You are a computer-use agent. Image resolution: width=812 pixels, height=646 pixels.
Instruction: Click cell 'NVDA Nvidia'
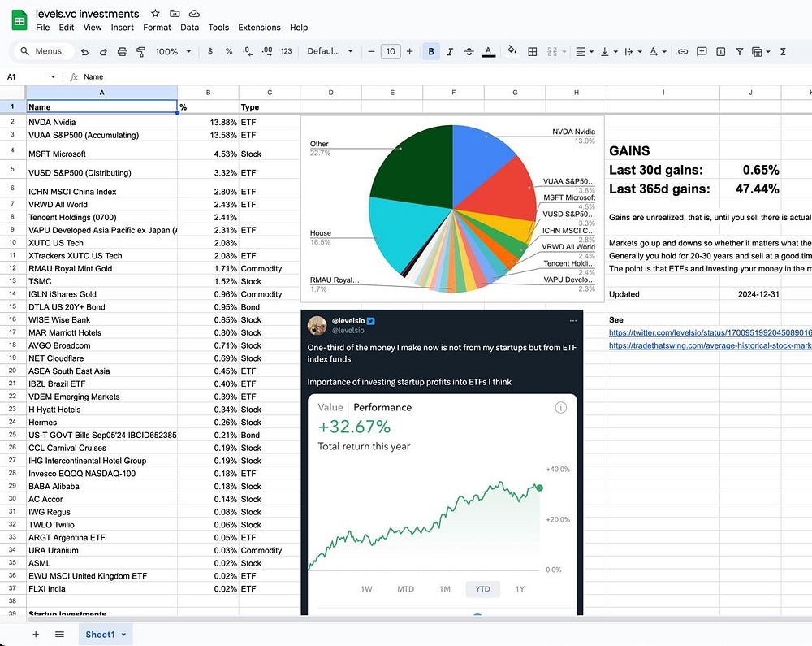102,122
